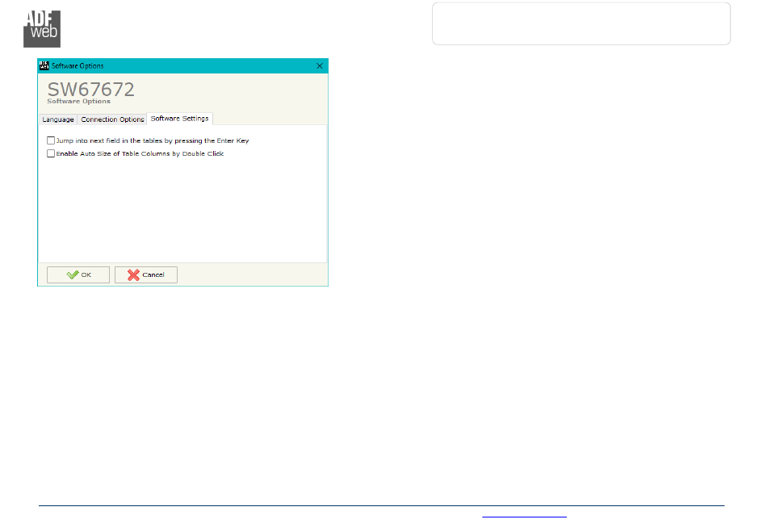This screenshot has height=532, width=767.
Task: Click the 'Jump into next field' label text
Action: (152, 140)
